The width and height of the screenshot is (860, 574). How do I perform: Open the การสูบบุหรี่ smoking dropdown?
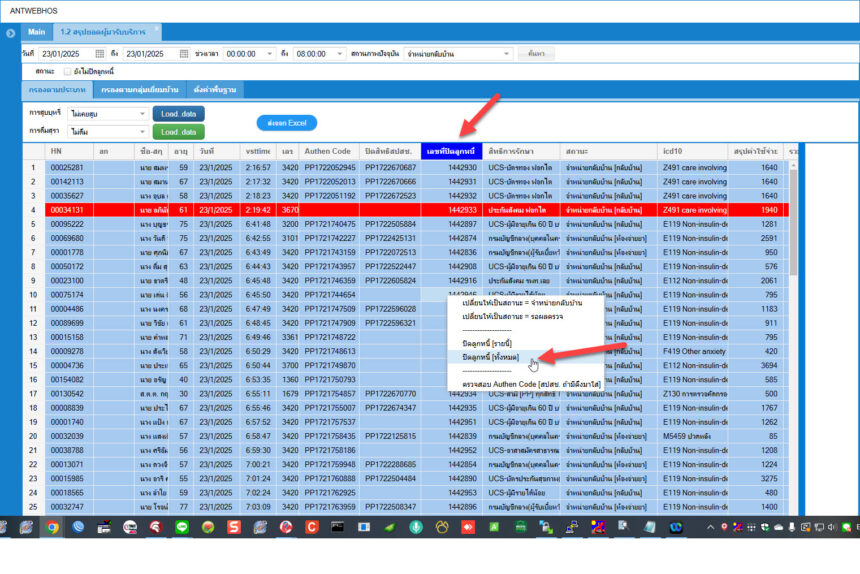[x=142, y=113]
